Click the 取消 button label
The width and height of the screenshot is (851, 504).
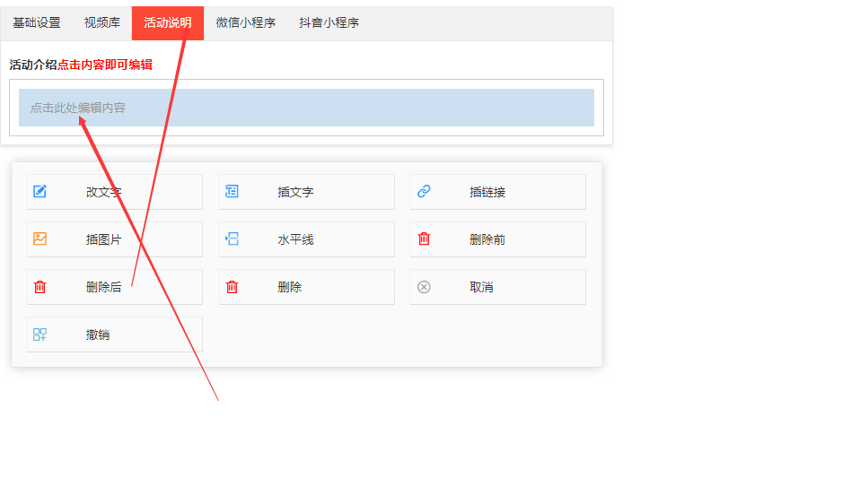(481, 287)
